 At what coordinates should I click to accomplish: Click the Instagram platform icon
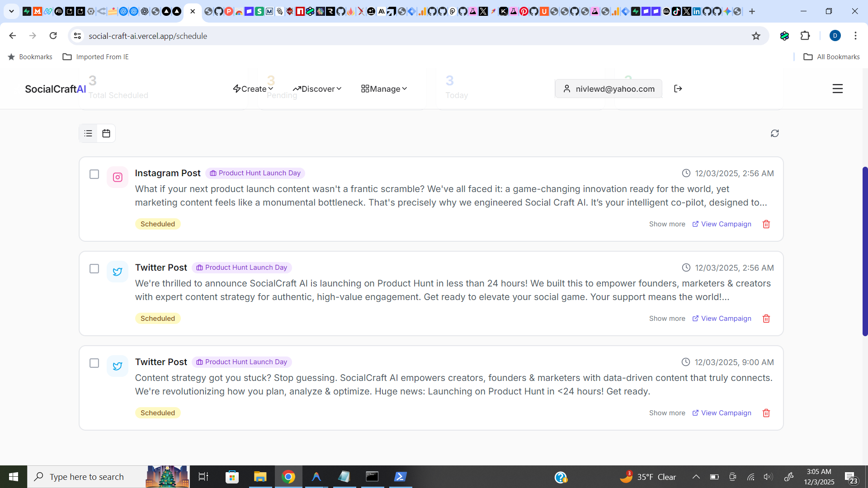[x=118, y=177]
